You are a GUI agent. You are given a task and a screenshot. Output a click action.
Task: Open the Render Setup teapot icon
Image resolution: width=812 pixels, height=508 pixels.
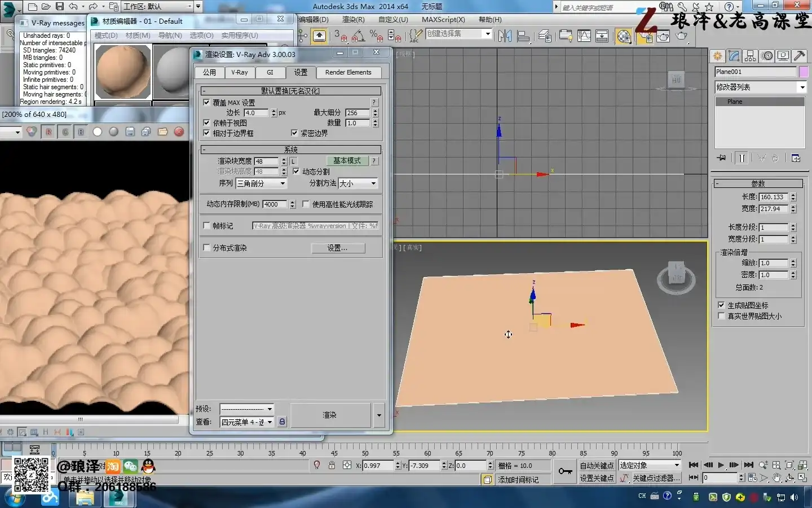[x=645, y=36]
